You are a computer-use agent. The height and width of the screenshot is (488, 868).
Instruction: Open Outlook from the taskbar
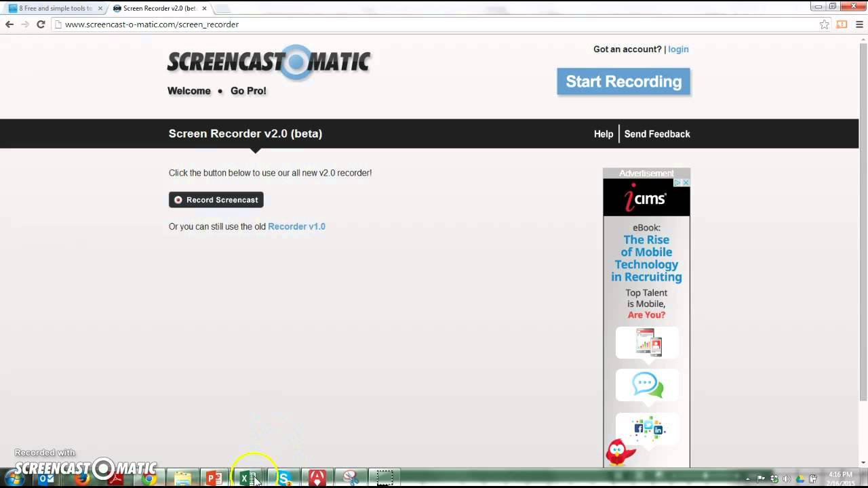pos(46,479)
